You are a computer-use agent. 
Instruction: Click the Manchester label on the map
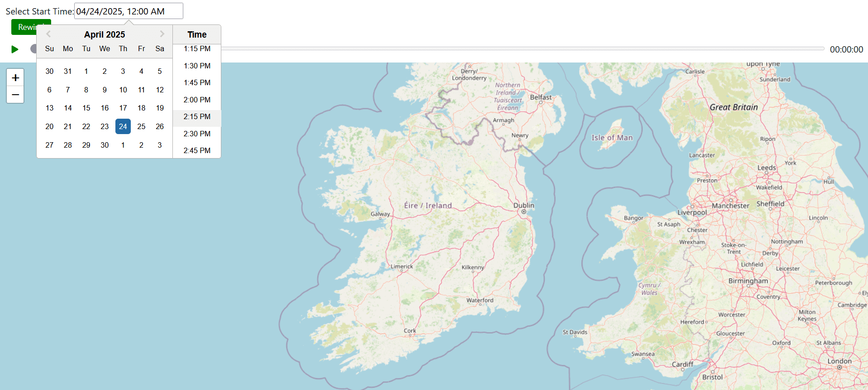pos(730,206)
